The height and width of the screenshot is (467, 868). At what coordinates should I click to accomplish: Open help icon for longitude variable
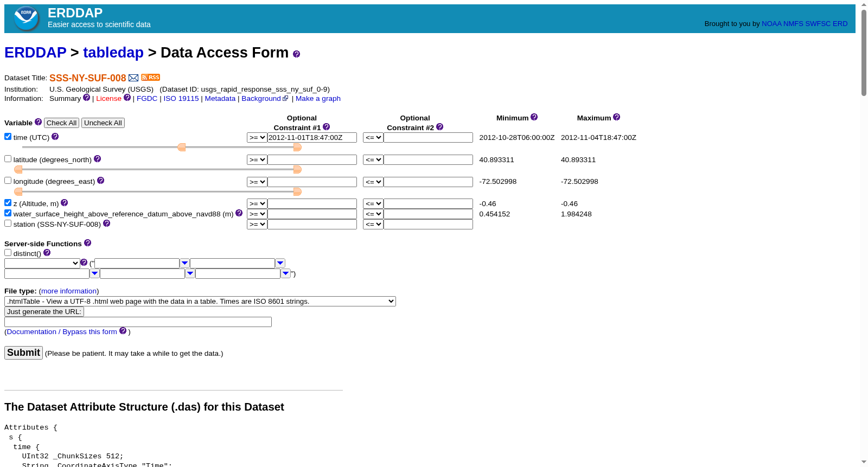(100, 181)
